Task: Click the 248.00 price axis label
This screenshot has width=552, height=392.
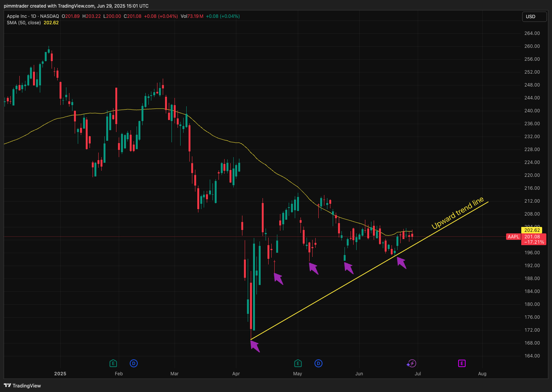Action: [532, 85]
